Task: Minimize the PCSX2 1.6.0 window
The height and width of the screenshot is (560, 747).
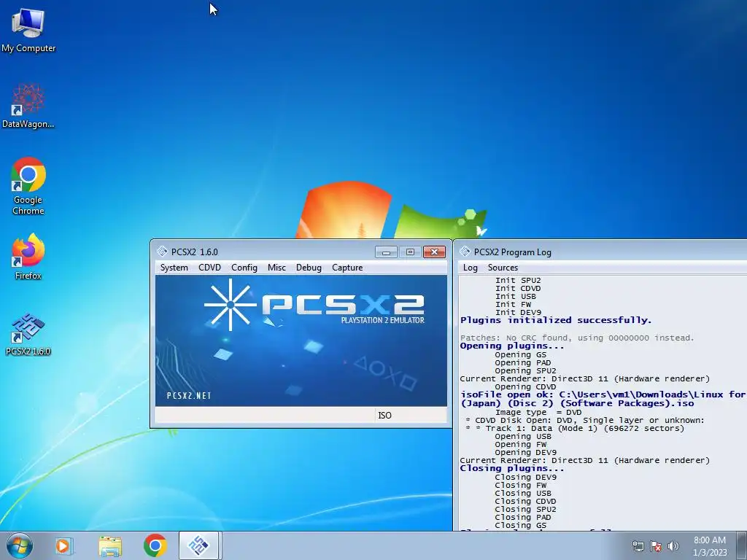Action: (x=387, y=252)
